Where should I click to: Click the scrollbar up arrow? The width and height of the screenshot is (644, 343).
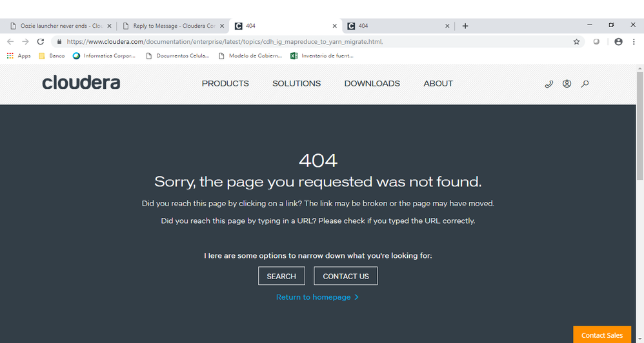click(640, 68)
